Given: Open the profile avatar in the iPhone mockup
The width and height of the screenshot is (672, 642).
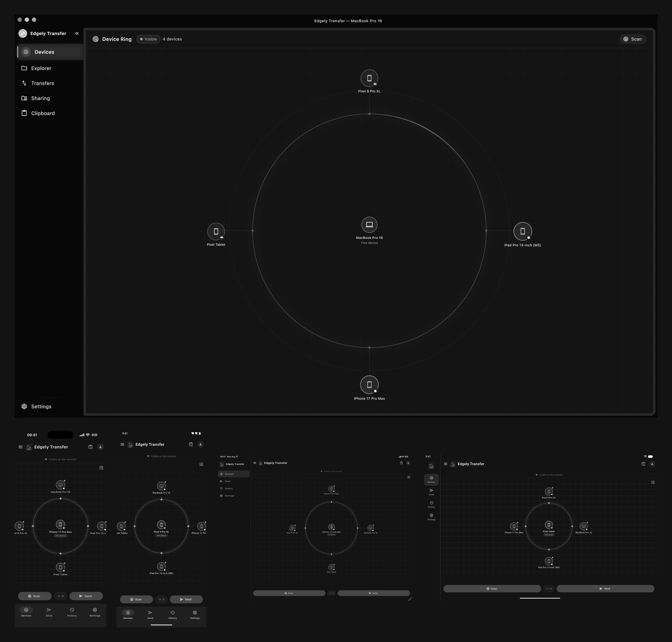Looking at the screenshot, I should [101, 447].
